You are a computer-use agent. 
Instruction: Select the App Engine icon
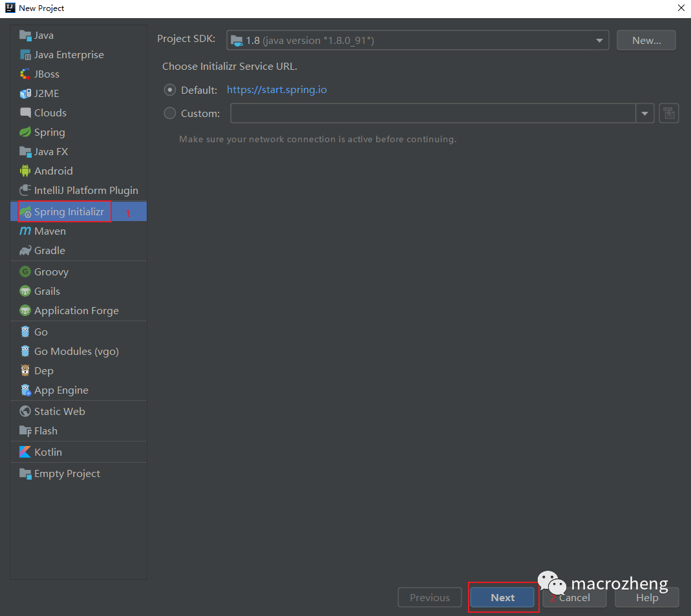click(x=26, y=390)
